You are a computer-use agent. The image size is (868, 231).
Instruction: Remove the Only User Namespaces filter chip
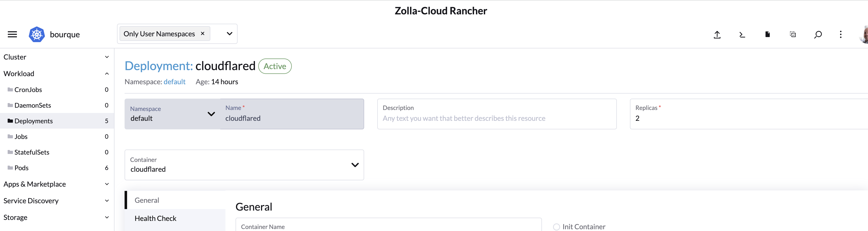202,33
